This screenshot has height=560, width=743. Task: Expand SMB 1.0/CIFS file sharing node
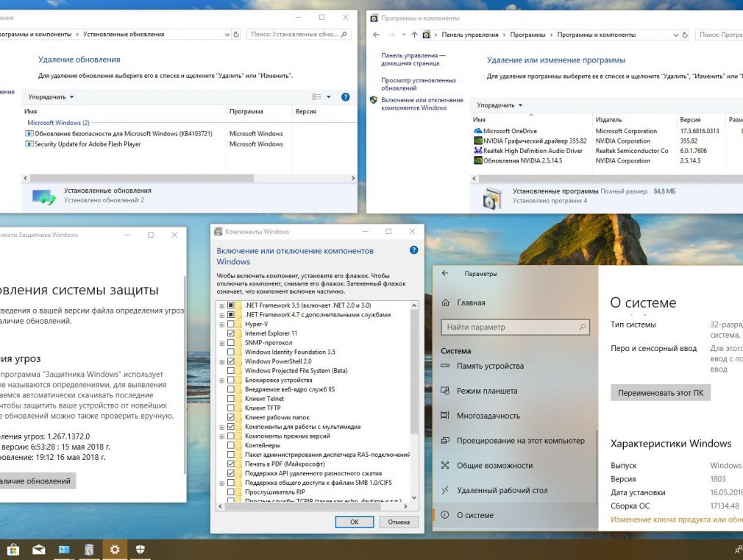tap(221, 483)
